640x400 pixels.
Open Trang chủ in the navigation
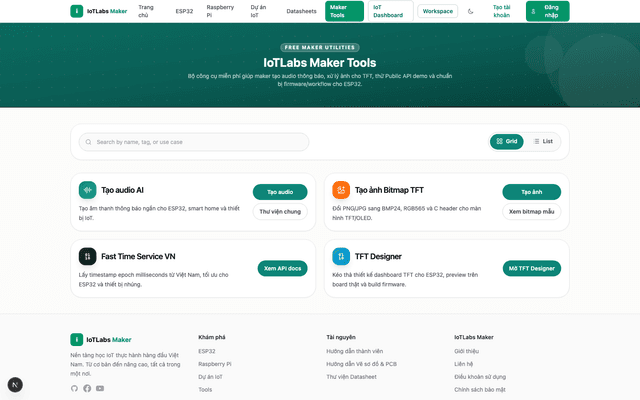[146, 11]
